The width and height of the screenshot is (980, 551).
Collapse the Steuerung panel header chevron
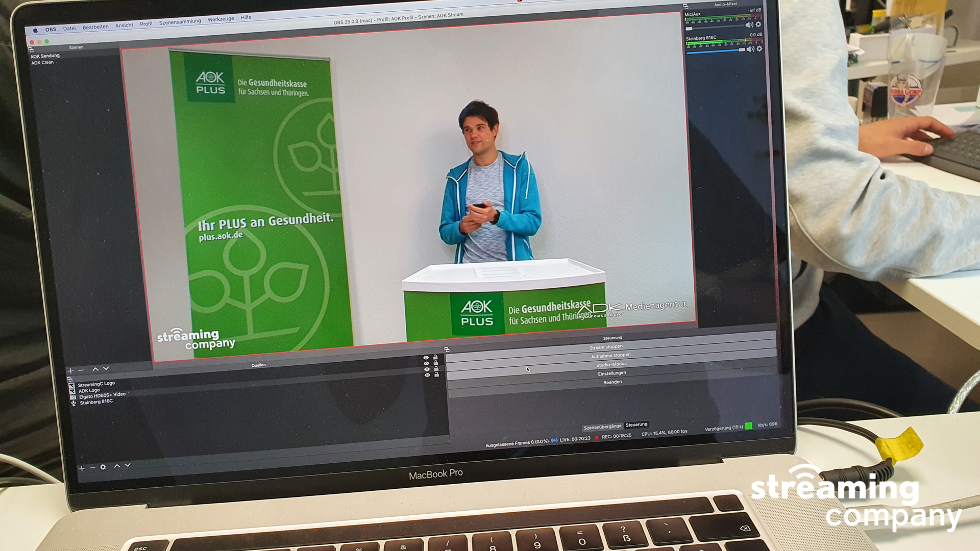point(771,335)
